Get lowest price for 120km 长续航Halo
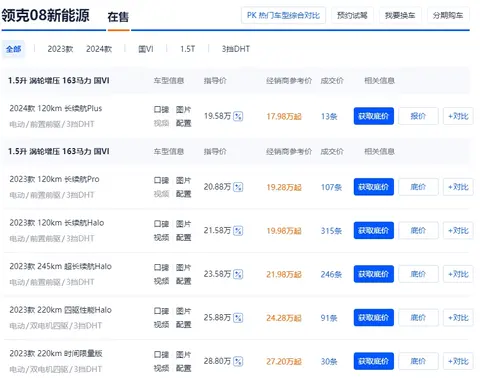Viewport: 480px width, 378px height. pyautogui.click(x=374, y=230)
